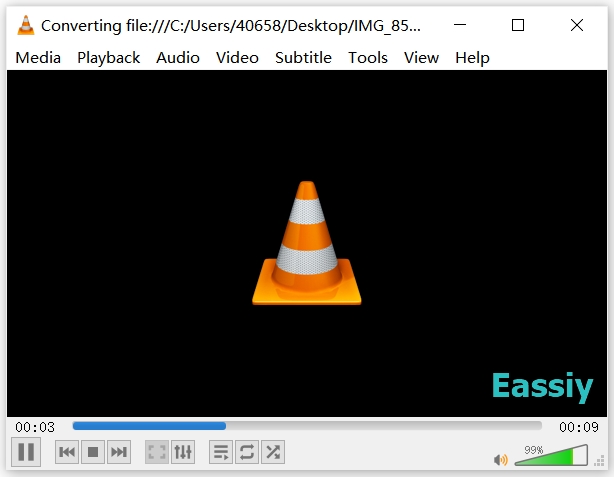614x477 pixels.
Task: Show extended settings and effects
Action: click(x=183, y=452)
